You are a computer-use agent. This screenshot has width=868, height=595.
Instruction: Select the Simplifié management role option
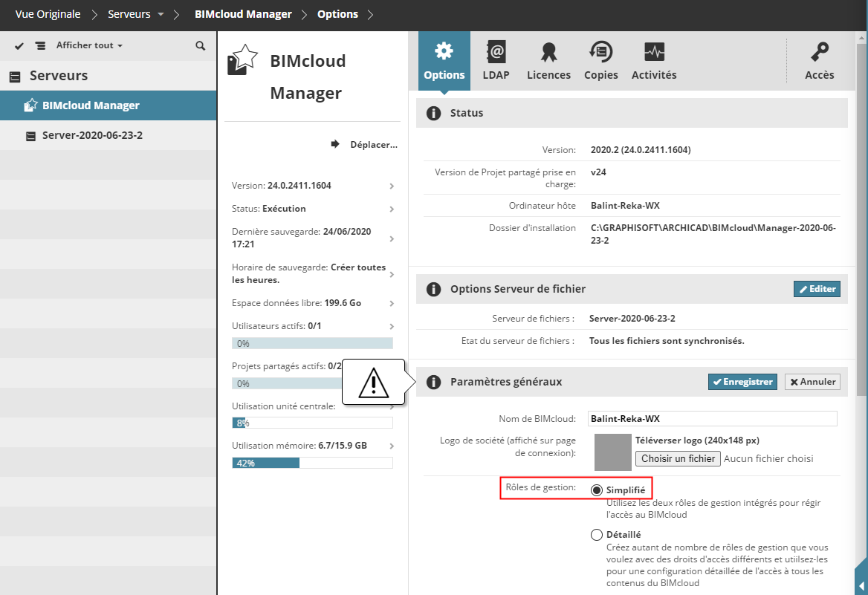(596, 490)
